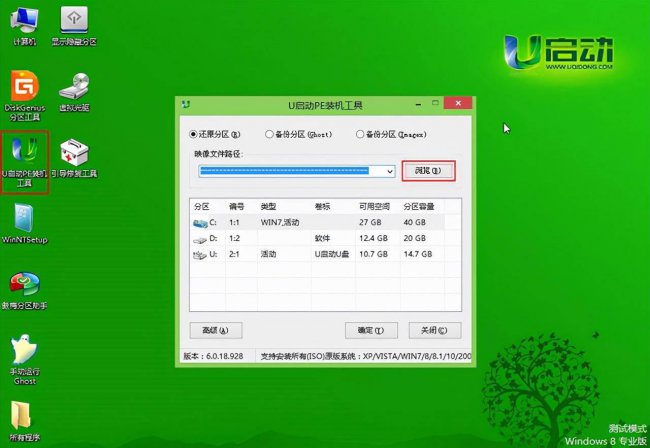Select the 软件 volume label cell
Viewport: 650px width, 448px height.
(323, 238)
